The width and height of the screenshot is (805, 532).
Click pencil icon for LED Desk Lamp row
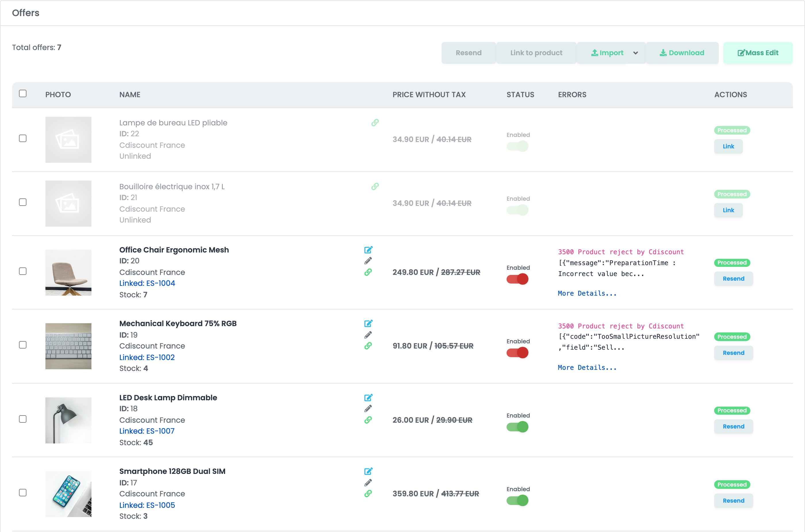pos(368,409)
